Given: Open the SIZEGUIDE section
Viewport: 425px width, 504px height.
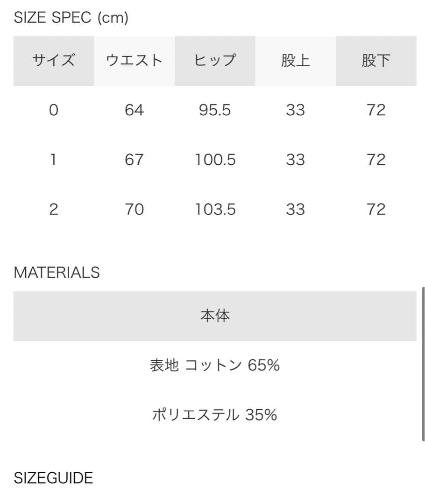Looking at the screenshot, I should pos(53,478).
